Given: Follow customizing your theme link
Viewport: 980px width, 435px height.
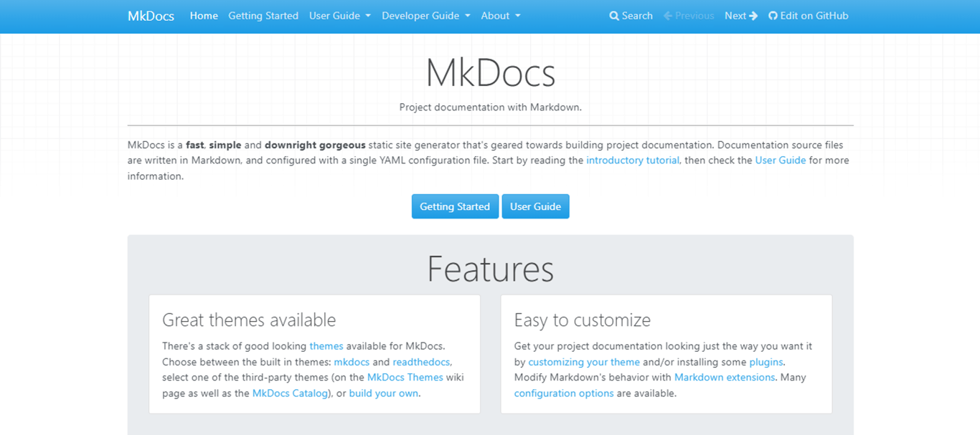Looking at the screenshot, I should [x=584, y=362].
